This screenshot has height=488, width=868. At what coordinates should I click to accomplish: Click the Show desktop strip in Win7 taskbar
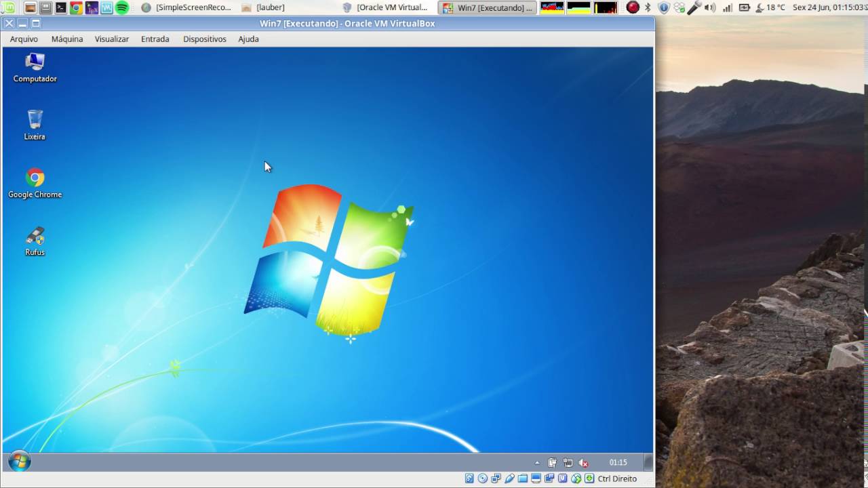click(x=648, y=462)
